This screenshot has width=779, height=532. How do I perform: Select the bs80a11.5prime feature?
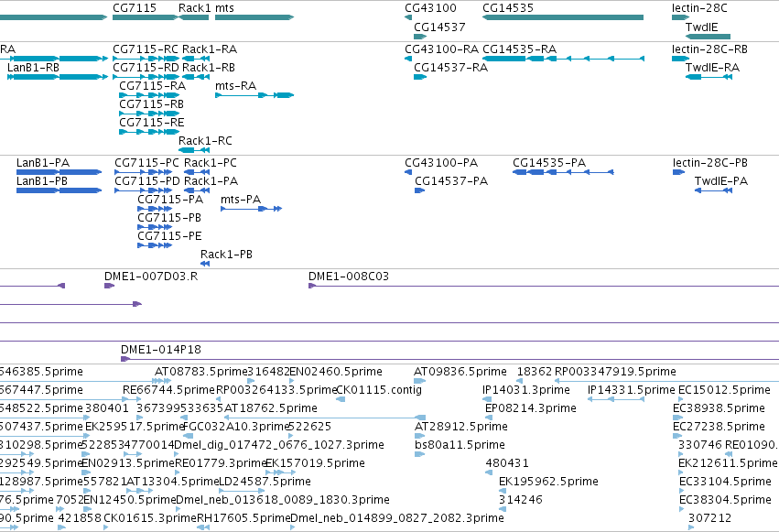click(460, 445)
